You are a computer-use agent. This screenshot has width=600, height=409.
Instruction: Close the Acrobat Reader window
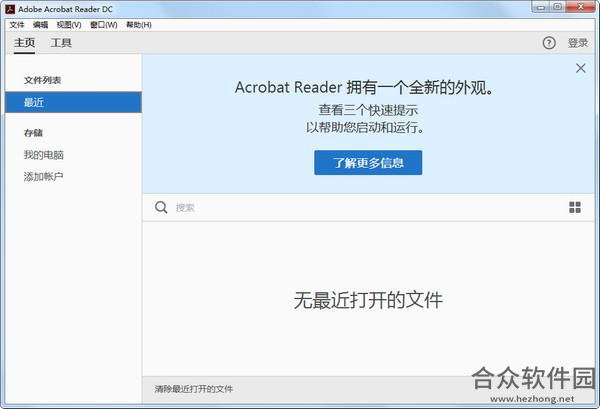(580, 7)
